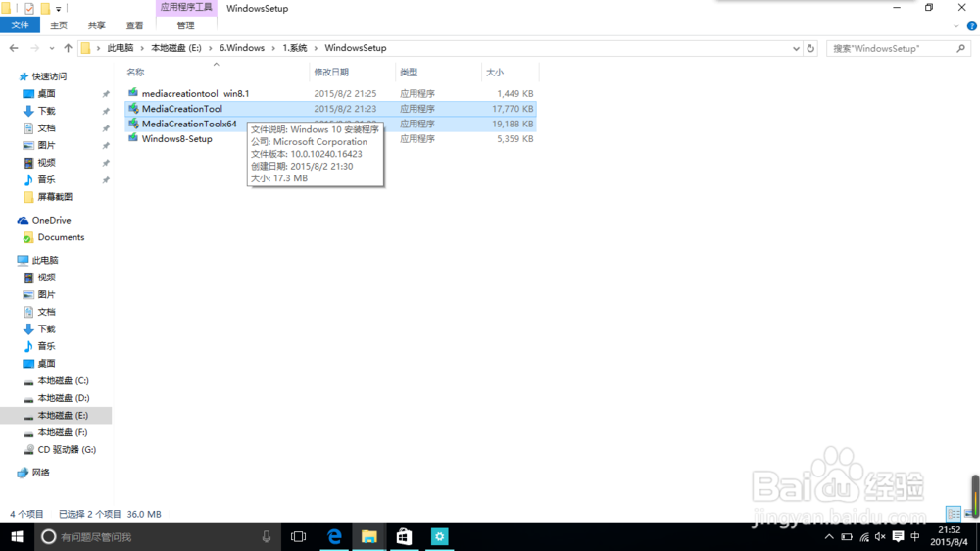Click the Cortana microphone icon

267,536
